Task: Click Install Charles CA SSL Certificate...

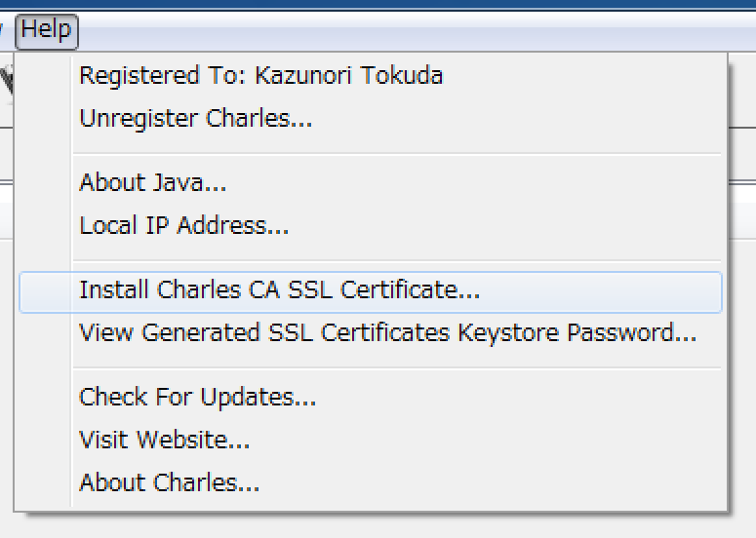Action: (371, 291)
